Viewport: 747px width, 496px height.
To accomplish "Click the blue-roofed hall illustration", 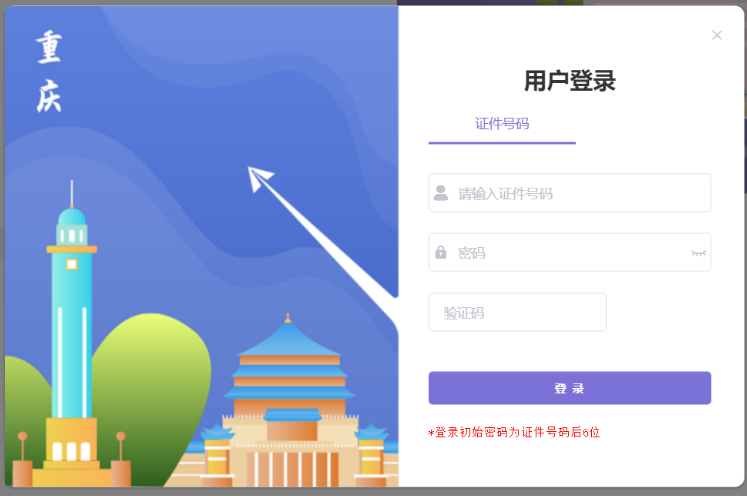I will pyautogui.click(x=290, y=405).
